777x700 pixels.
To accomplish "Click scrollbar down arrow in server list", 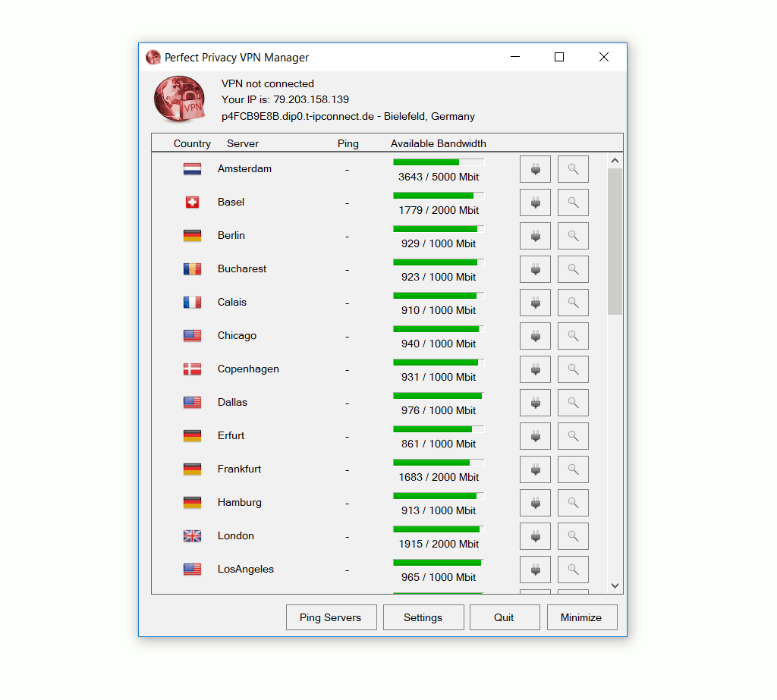I will coord(615,585).
